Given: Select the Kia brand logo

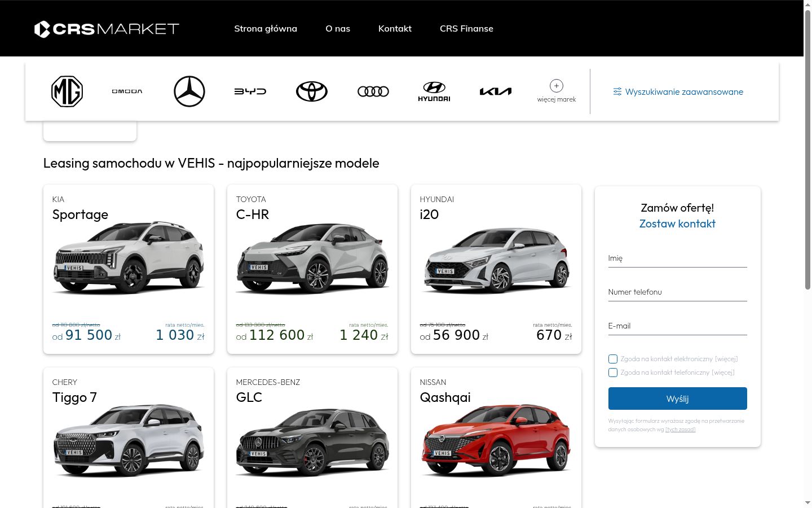Looking at the screenshot, I should tap(496, 91).
